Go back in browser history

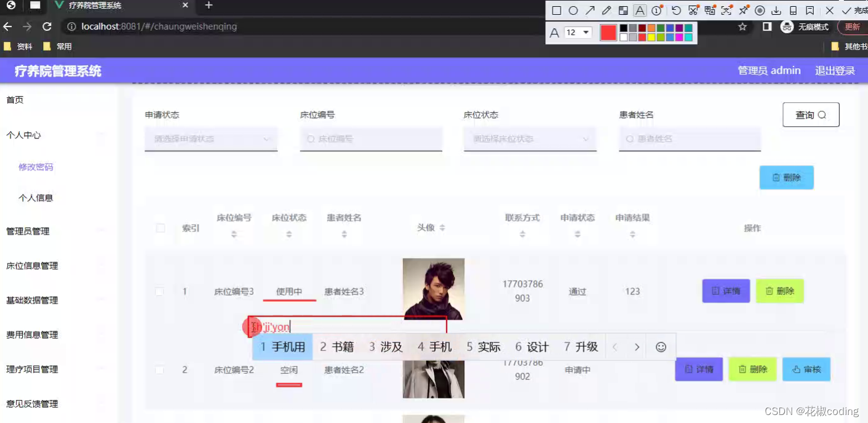(7, 26)
